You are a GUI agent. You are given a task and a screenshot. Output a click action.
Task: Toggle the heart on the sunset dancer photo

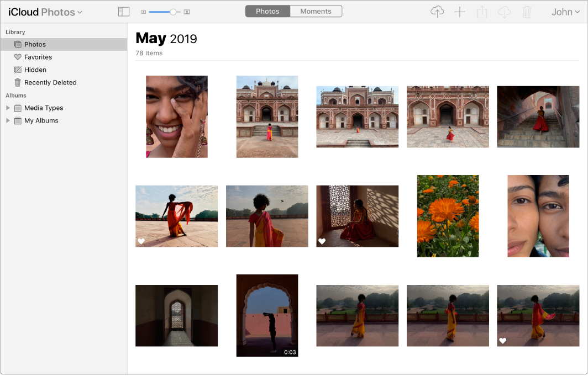141,241
